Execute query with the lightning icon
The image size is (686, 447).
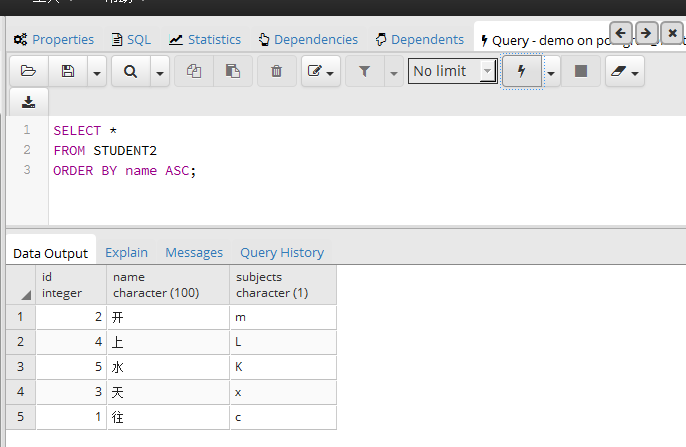[522, 71]
